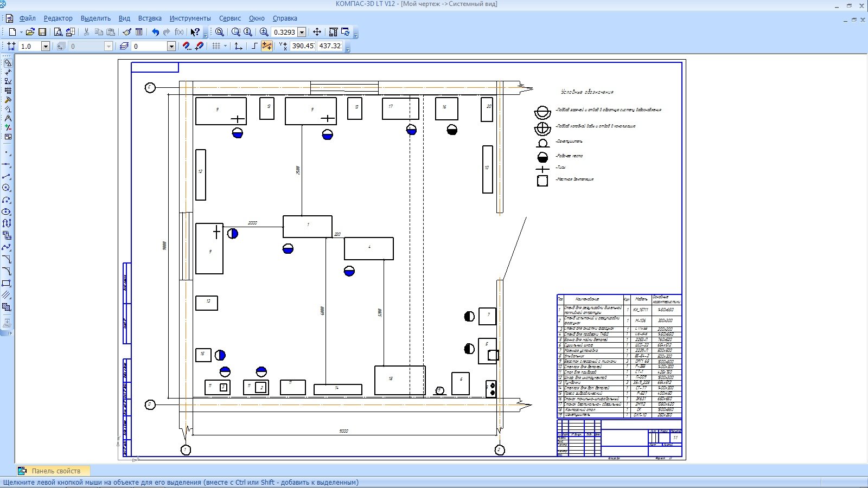Image resolution: width=868 pixels, height=488 pixels.
Task: Open the view scale 1.0 dropdown
Action: click(46, 47)
